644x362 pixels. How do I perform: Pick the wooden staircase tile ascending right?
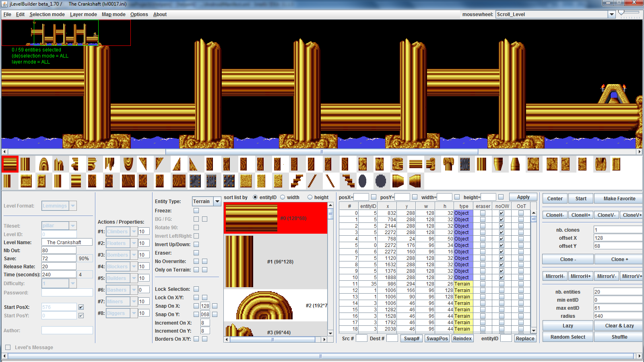297,181
